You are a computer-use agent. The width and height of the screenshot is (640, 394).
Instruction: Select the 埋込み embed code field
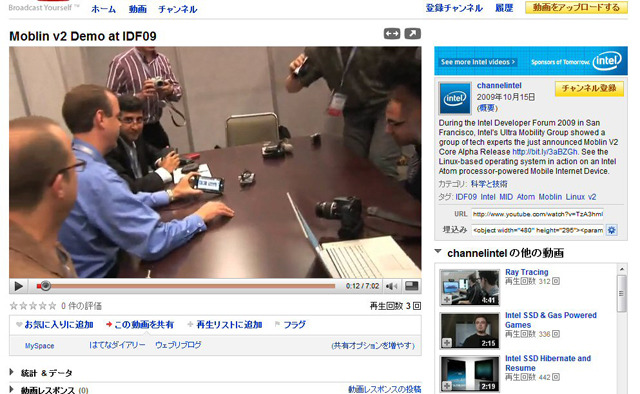click(x=537, y=230)
